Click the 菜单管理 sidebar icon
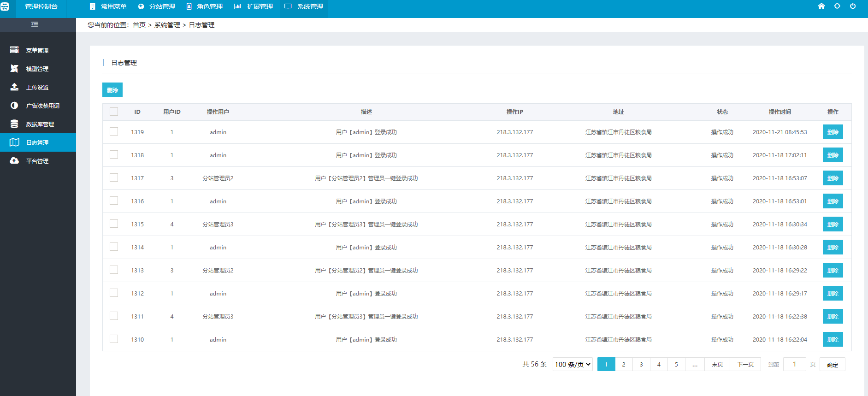The width and height of the screenshot is (868, 396). (14, 50)
